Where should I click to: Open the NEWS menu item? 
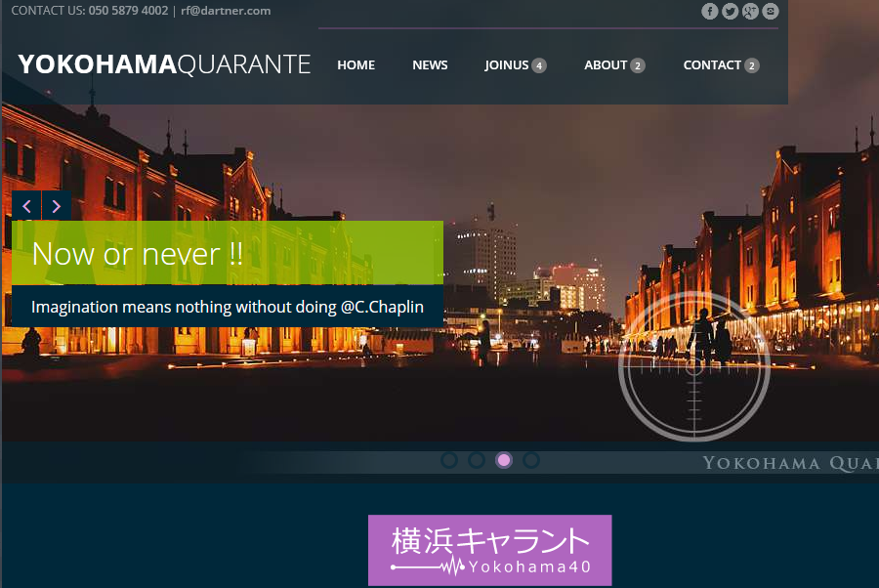430,65
